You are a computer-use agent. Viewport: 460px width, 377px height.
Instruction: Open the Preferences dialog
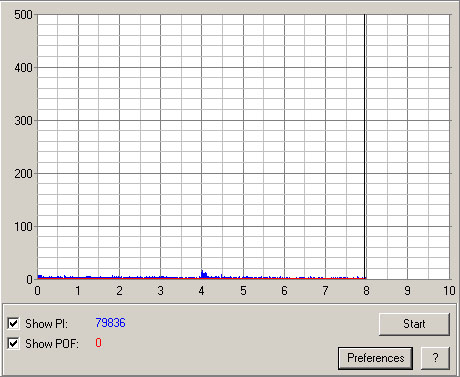coord(375,358)
